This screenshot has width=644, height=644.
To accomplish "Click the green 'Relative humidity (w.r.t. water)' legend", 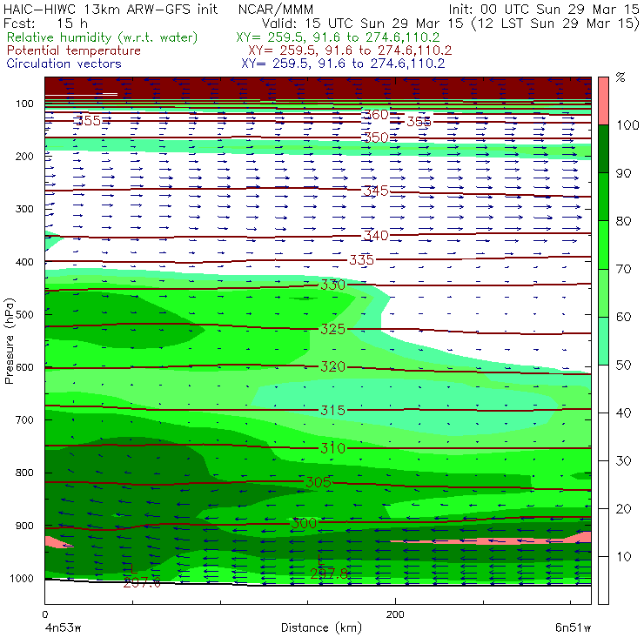I will [x=103, y=37].
